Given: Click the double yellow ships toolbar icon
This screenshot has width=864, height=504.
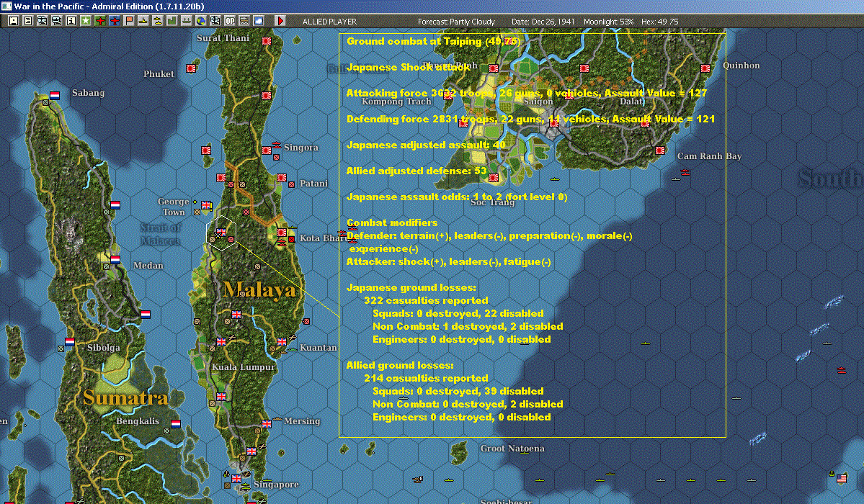Looking at the screenshot, I should [158, 21].
